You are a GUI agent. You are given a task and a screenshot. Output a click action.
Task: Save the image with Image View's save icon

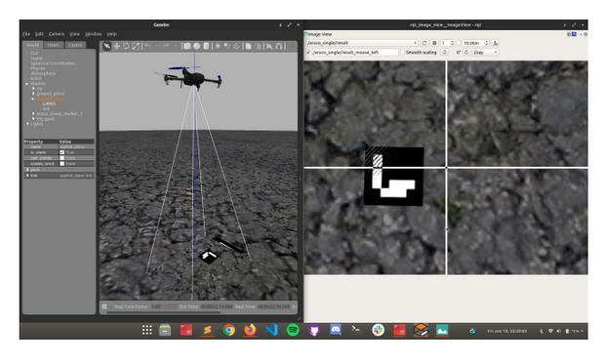coord(495,43)
